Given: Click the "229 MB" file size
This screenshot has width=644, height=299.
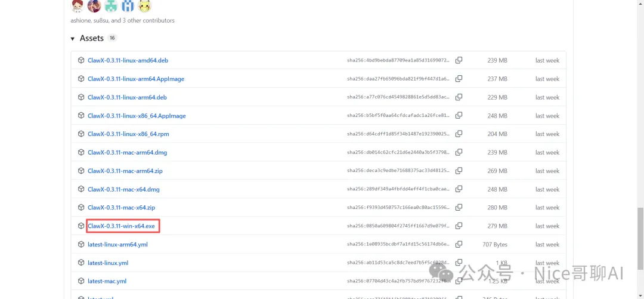Looking at the screenshot, I should click(x=497, y=97).
